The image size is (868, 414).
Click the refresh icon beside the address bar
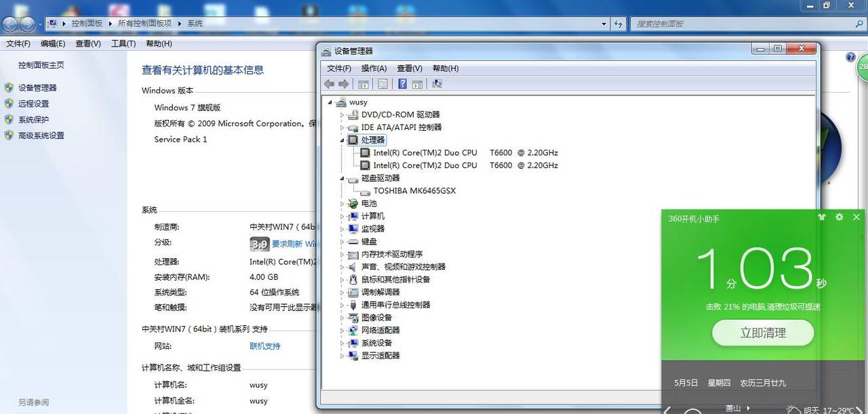click(x=618, y=23)
